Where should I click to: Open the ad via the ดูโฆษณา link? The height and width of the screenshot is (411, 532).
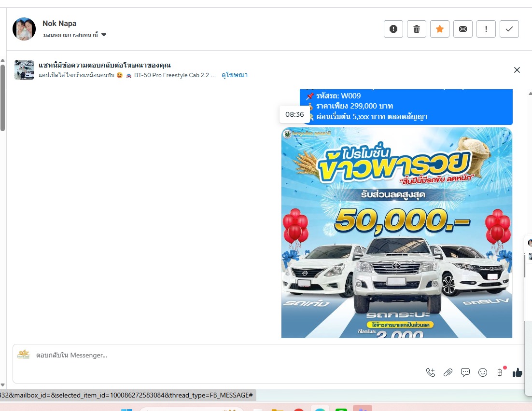point(235,75)
